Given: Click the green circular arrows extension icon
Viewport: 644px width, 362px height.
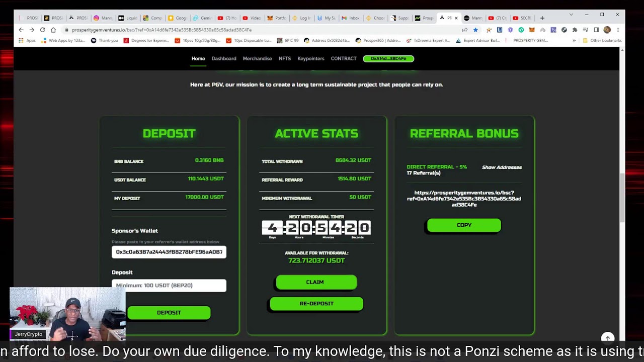Looking at the screenshot, I should [x=521, y=30].
